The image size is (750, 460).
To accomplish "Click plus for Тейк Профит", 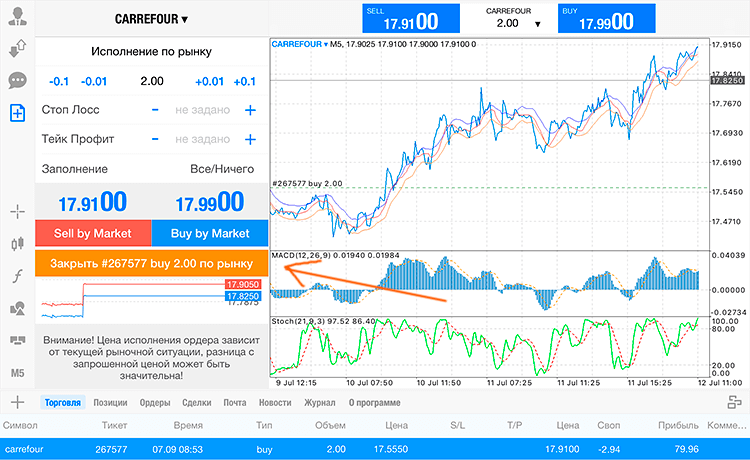I will [250, 140].
